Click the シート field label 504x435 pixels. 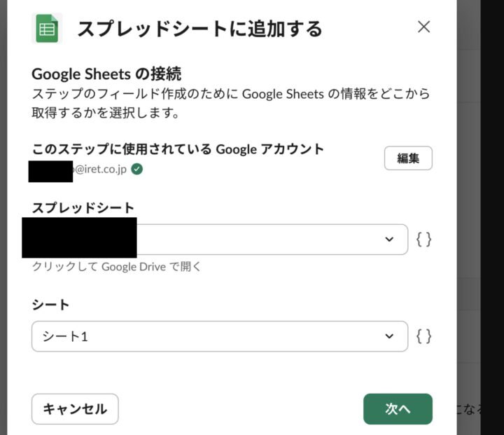(x=51, y=305)
